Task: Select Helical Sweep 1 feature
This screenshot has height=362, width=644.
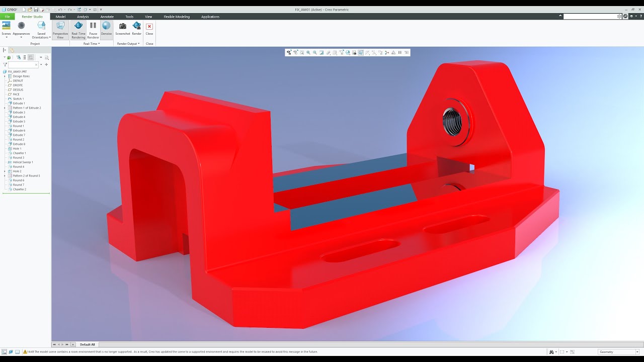Action: click(23, 162)
